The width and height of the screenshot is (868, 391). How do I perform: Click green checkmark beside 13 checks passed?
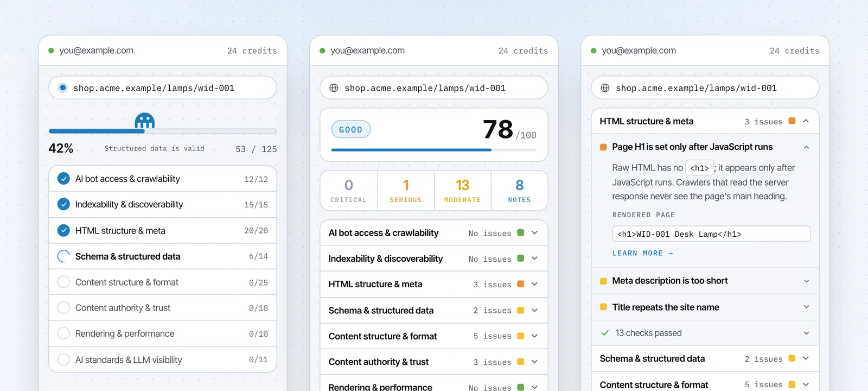(605, 333)
